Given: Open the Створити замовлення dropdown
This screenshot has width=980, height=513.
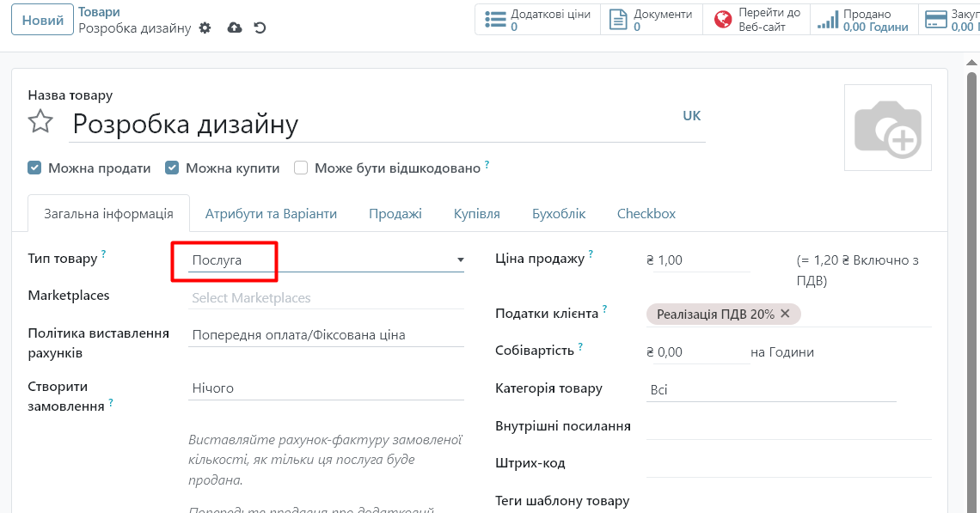Looking at the screenshot, I should click(x=326, y=388).
